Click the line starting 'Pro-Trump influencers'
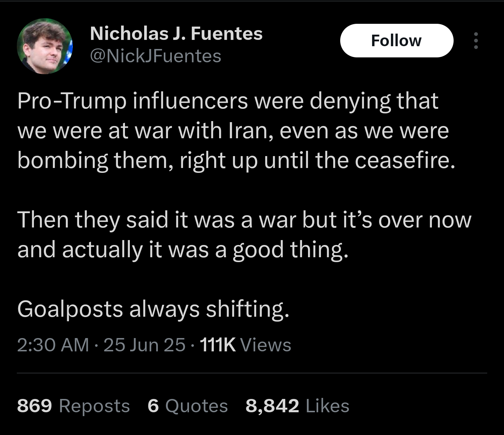 pyautogui.click(x=227, y=101)
